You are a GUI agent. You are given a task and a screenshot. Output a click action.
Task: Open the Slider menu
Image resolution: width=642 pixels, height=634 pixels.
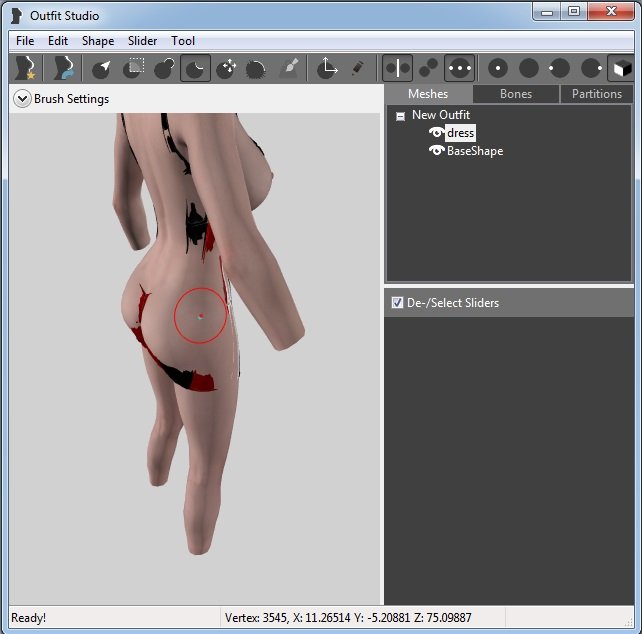tap(142, 41)
